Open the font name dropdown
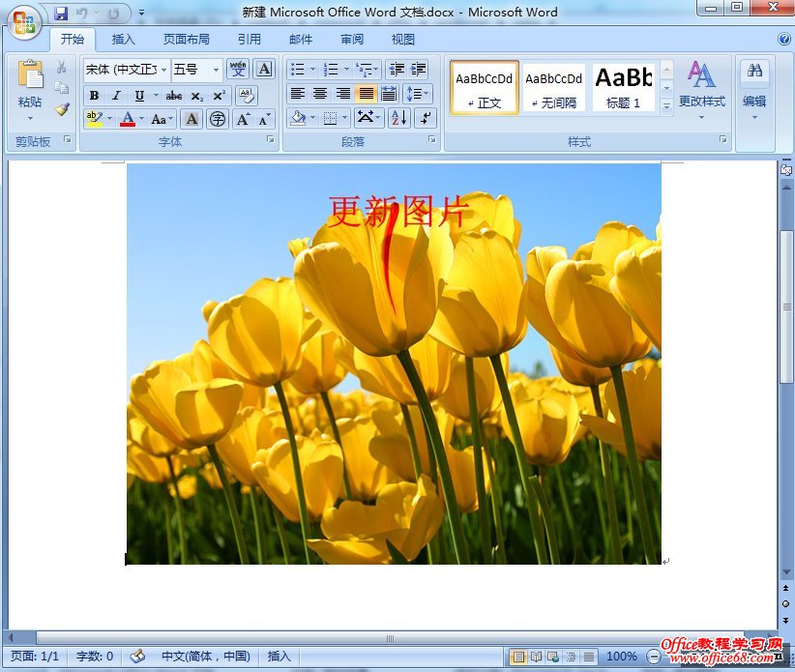This screenshot has width=795, height=672. click(164, 70)
